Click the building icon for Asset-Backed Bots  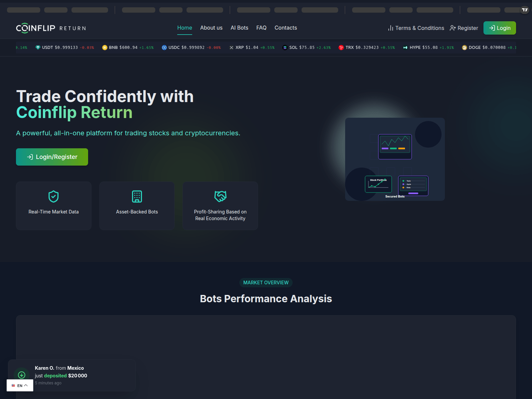(137, 197)
